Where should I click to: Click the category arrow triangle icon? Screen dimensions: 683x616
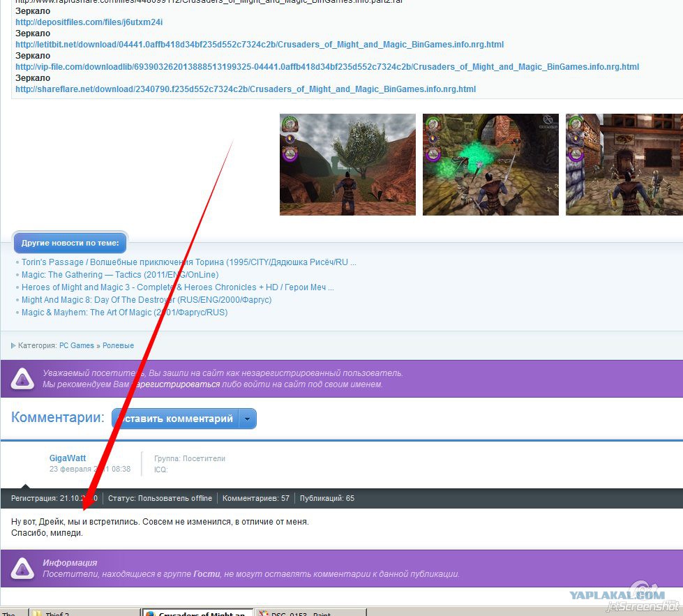tap(13, 345)
